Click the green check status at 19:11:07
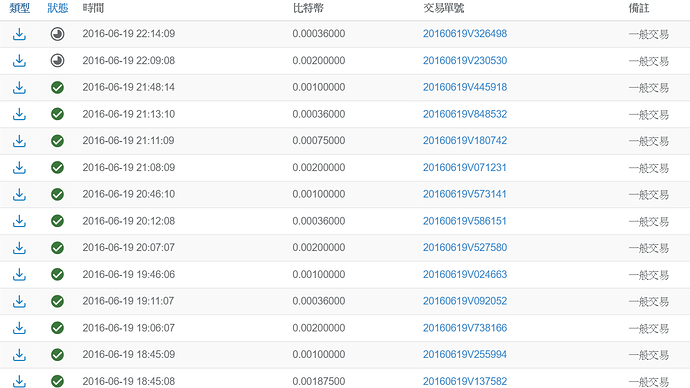 (57, 301)
